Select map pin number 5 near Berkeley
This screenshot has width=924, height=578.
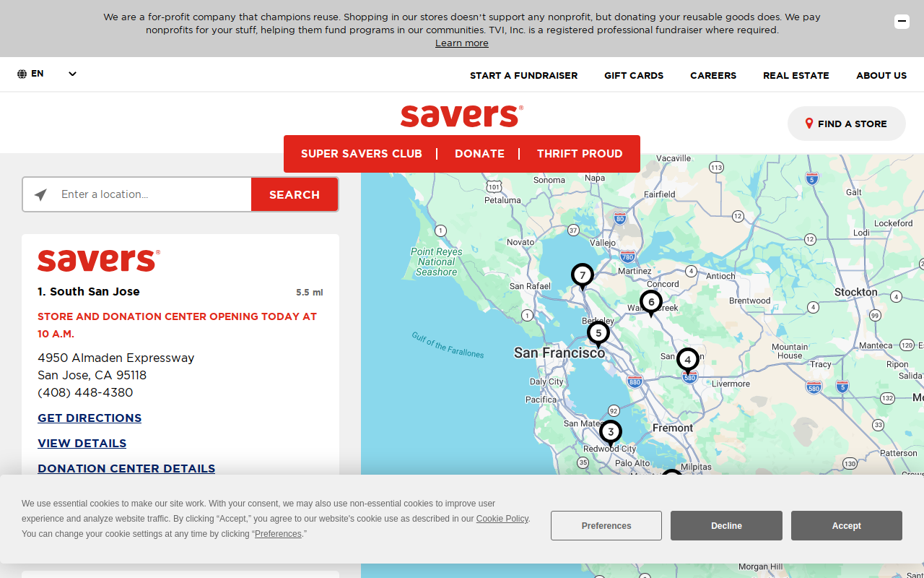click(x=598, y=335)
